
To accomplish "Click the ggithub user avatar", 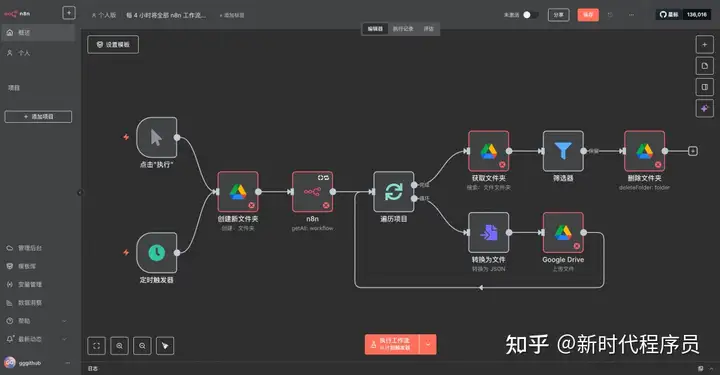I will point(10,363).
